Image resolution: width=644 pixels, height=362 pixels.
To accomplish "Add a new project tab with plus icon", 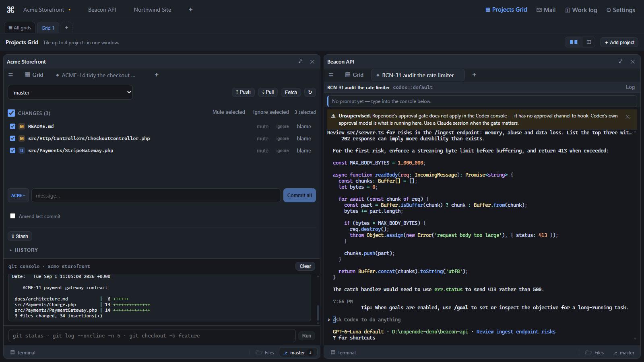I will (x=191, y=10).
